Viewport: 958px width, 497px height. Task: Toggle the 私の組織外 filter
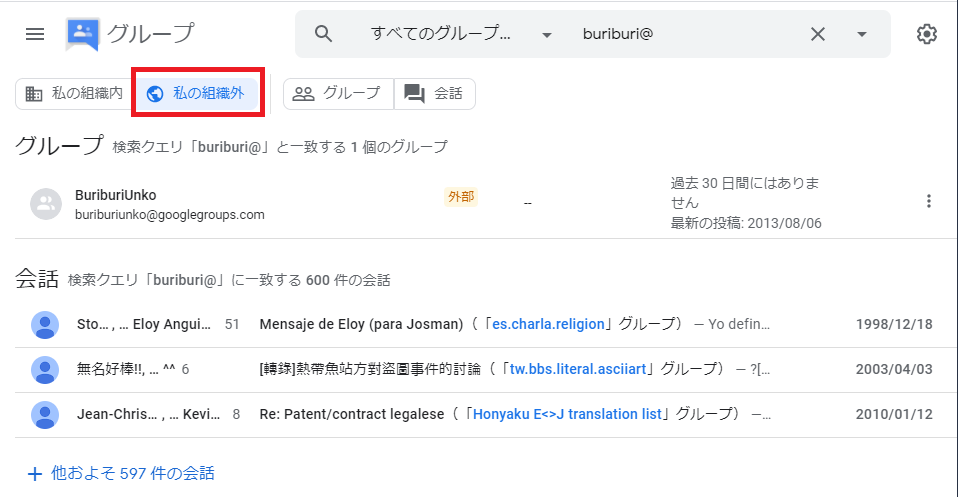click(196, 94)
